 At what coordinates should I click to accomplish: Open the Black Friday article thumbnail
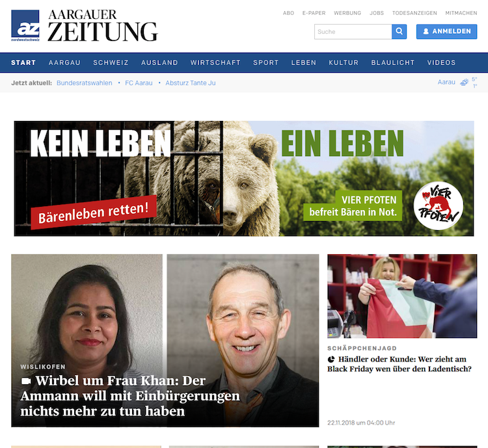click(x=402, y=296)
